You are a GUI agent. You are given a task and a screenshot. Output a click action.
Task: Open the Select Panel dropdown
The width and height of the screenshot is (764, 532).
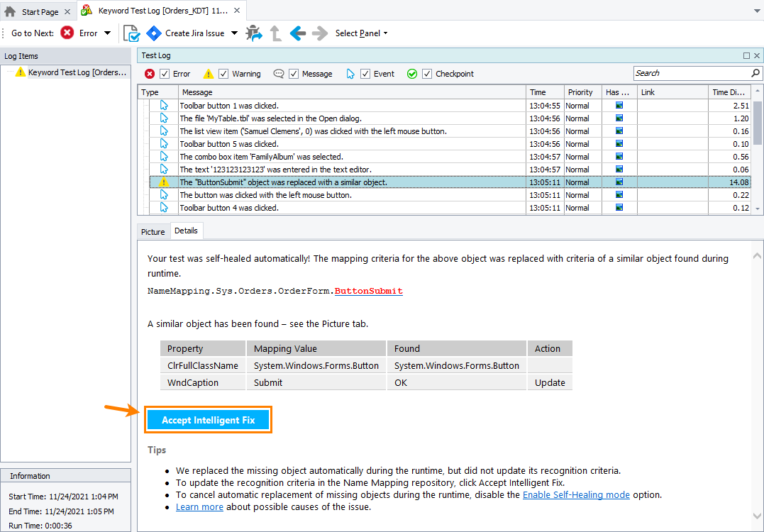coord(361,33)
